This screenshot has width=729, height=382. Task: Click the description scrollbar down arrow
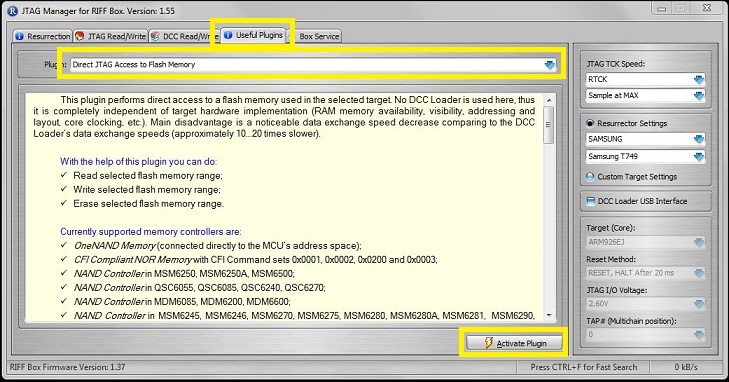pyautogui.click(x=549, y=316)
